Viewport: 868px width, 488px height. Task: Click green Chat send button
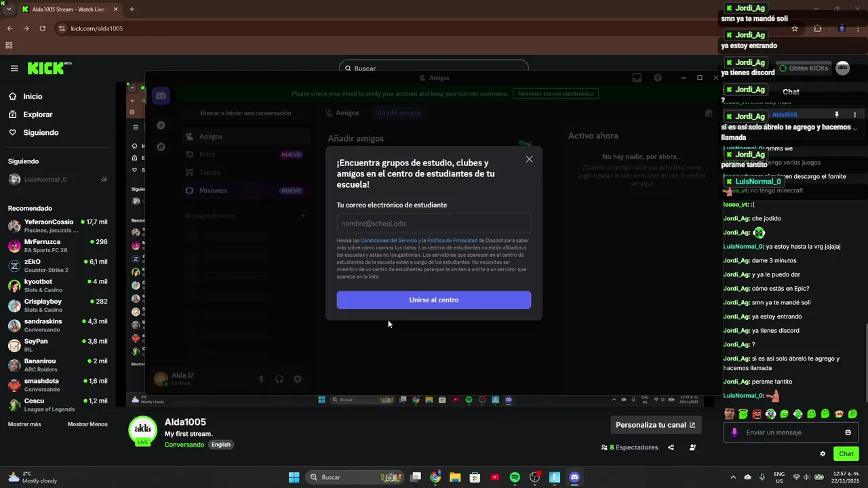click(x=846, y=454)
